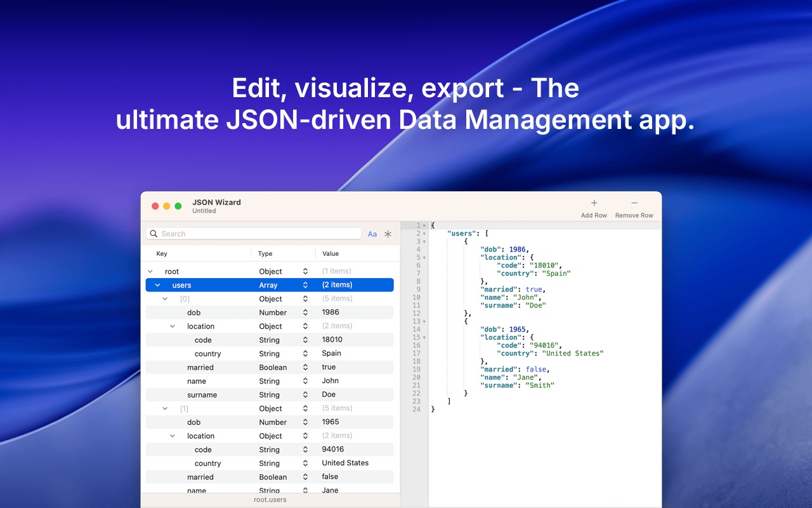Screen dimensions: 812x508
Task: Open type dropdown for [0] row
Action: point(305,299)
